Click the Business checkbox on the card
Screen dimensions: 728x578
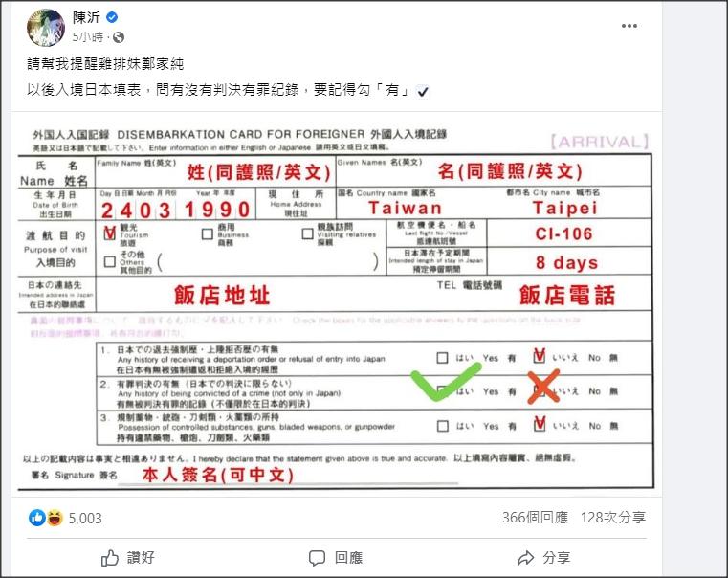pos(208,234)
